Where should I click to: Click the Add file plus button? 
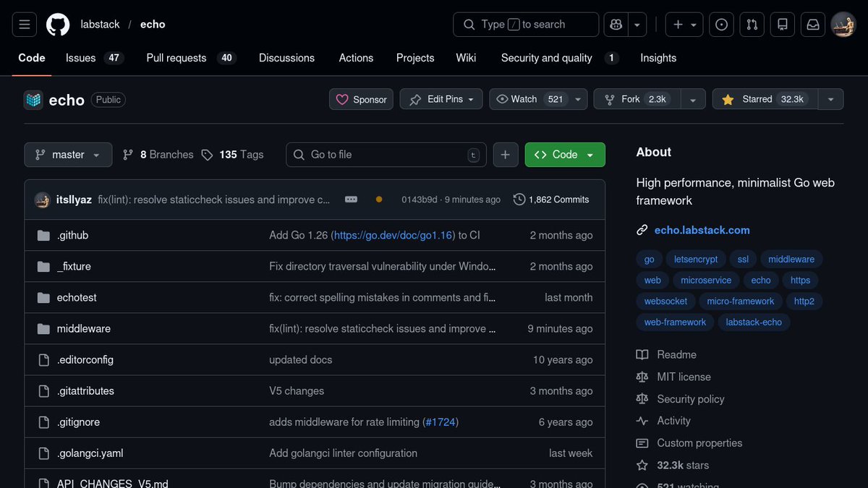click(506, 155)
